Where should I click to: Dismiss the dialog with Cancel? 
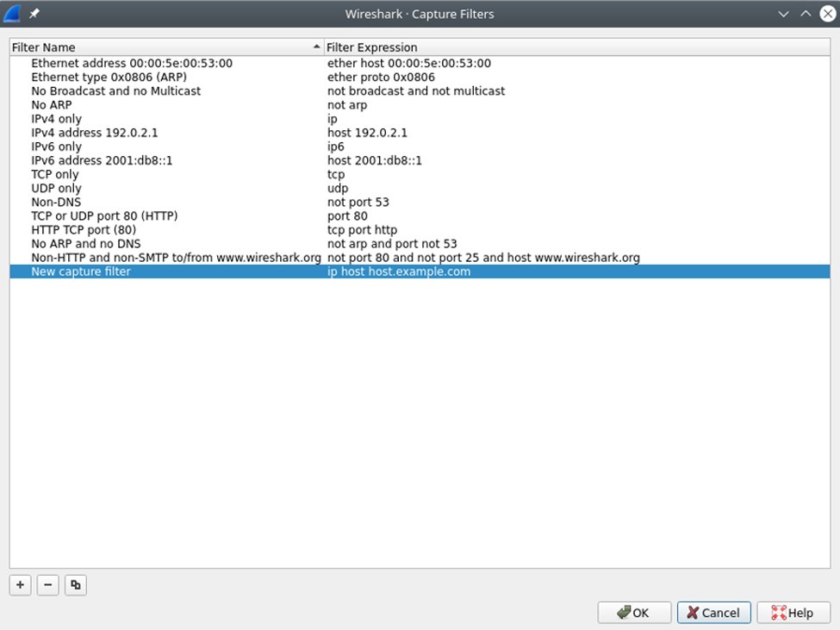pyautogui.click(x=713, y=613)
